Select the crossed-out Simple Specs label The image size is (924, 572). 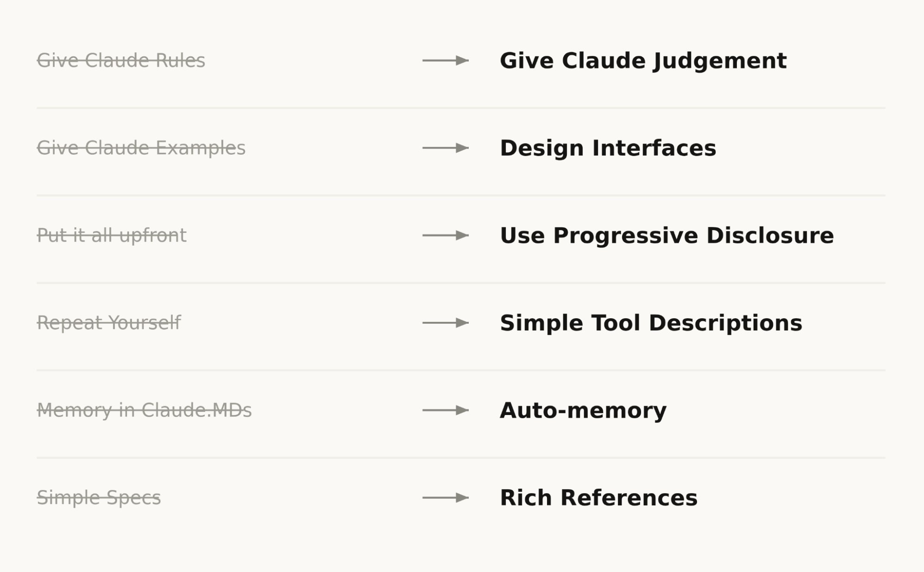point(99,497)
